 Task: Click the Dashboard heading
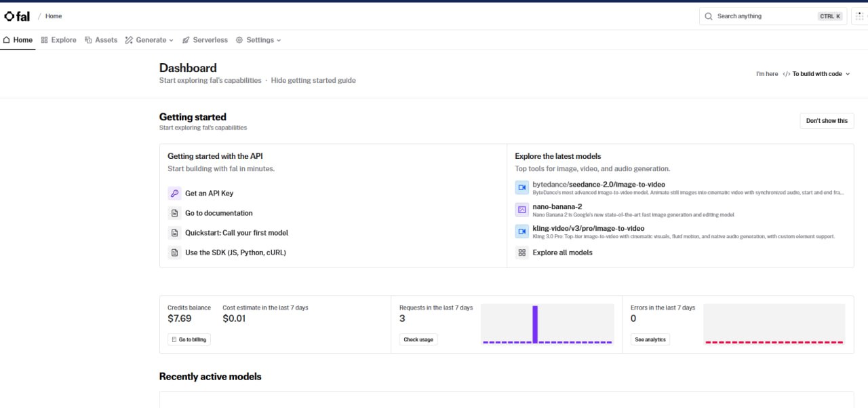coord(188,68)
